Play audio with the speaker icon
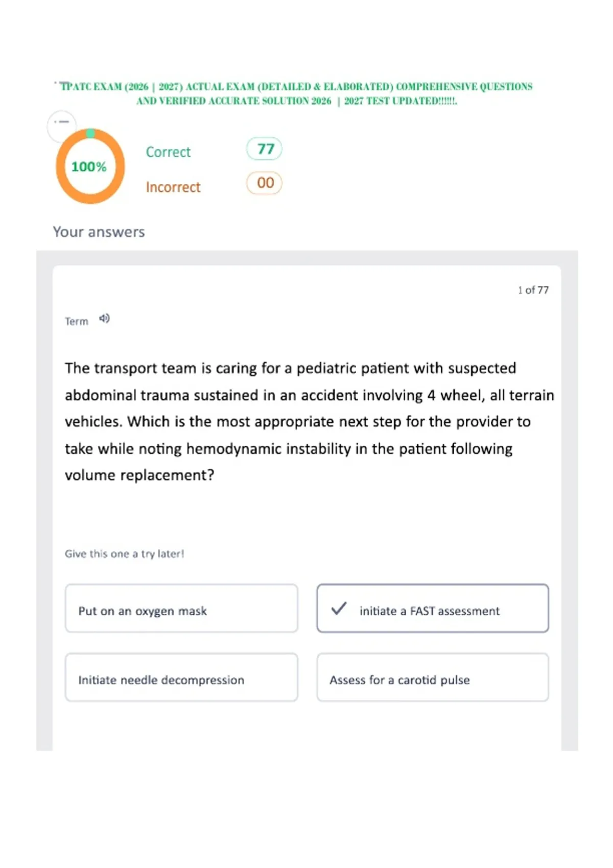Viewport: 613px width, 868px height. tap(104, 319)
